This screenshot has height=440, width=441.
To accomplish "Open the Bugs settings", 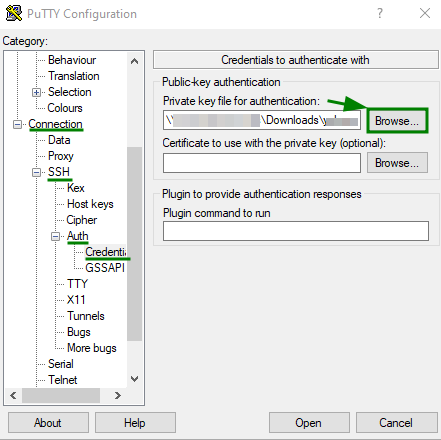I will click(x=79, y=332).
